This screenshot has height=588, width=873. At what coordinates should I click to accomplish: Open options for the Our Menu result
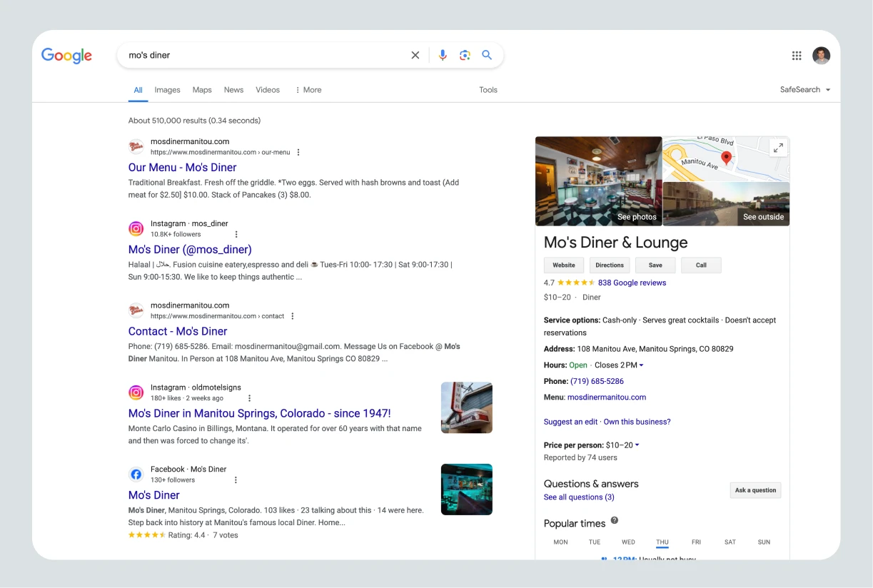[x=298, y=152]
